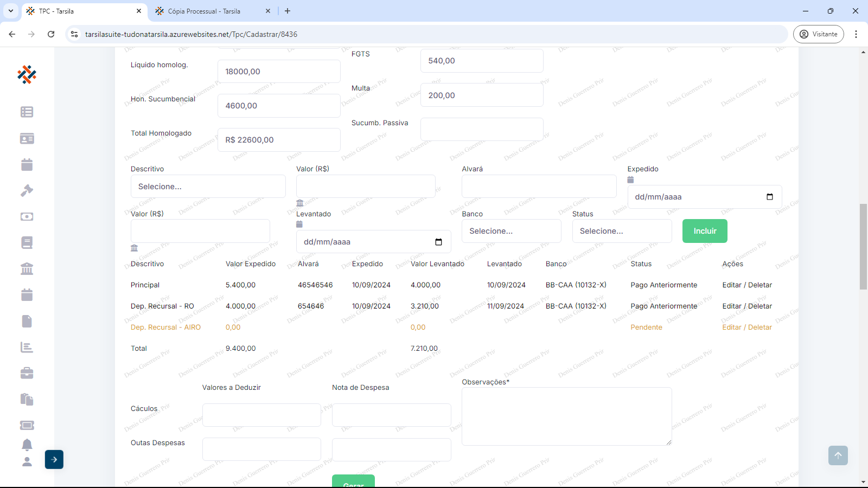
Task: Click the bank building sidebar icon
Action: 27,269
